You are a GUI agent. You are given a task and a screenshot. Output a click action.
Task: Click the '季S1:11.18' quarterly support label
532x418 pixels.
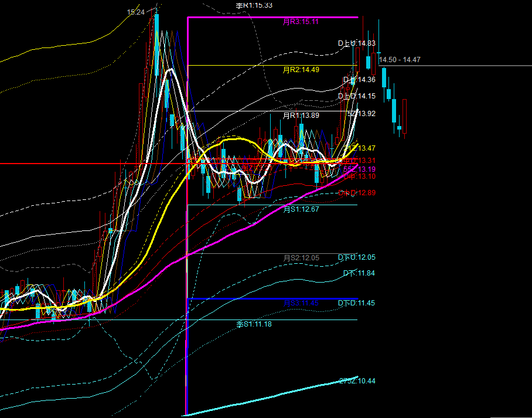click(x=254, y=324)
